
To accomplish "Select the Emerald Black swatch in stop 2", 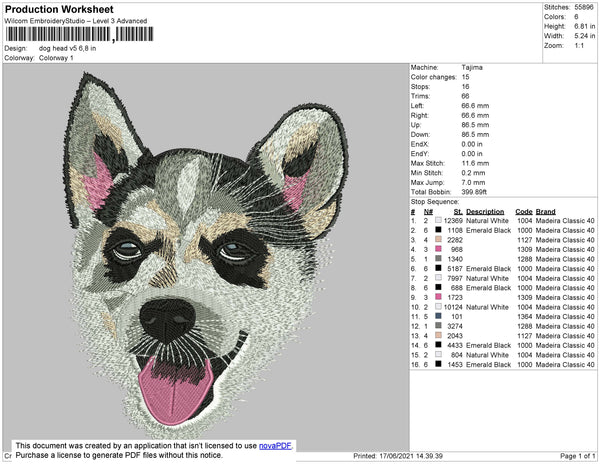I will pyautogui.click(x=438, y=230).
